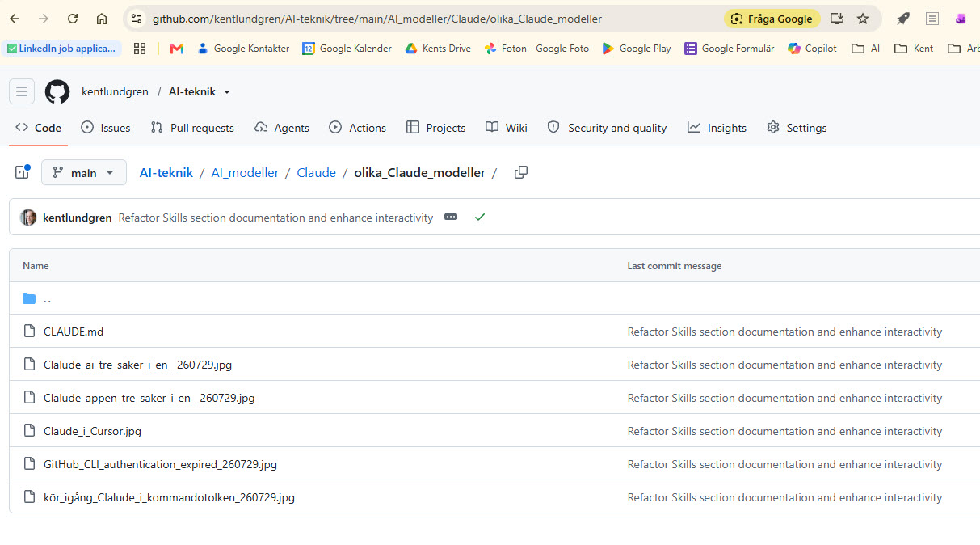Viewport: 980px width, 545px height.
Task: Switch to the Code tab
Action: 38,128
